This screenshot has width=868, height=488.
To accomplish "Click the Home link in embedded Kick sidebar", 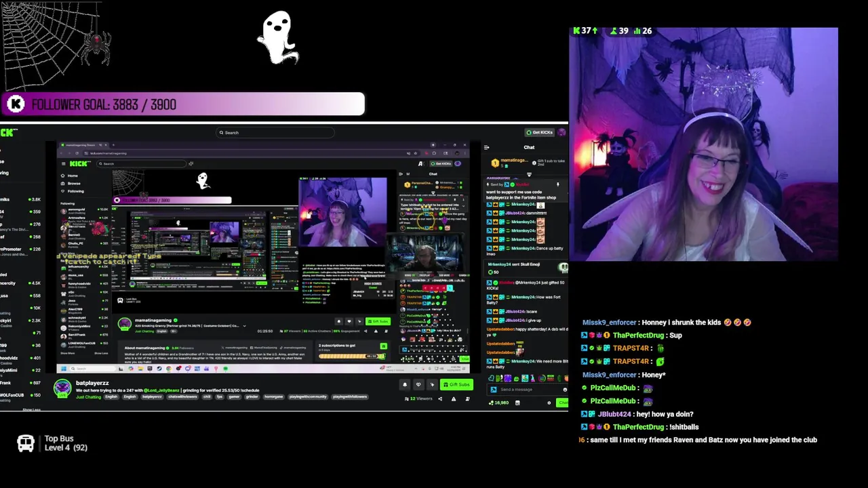I will click(73, 176).
